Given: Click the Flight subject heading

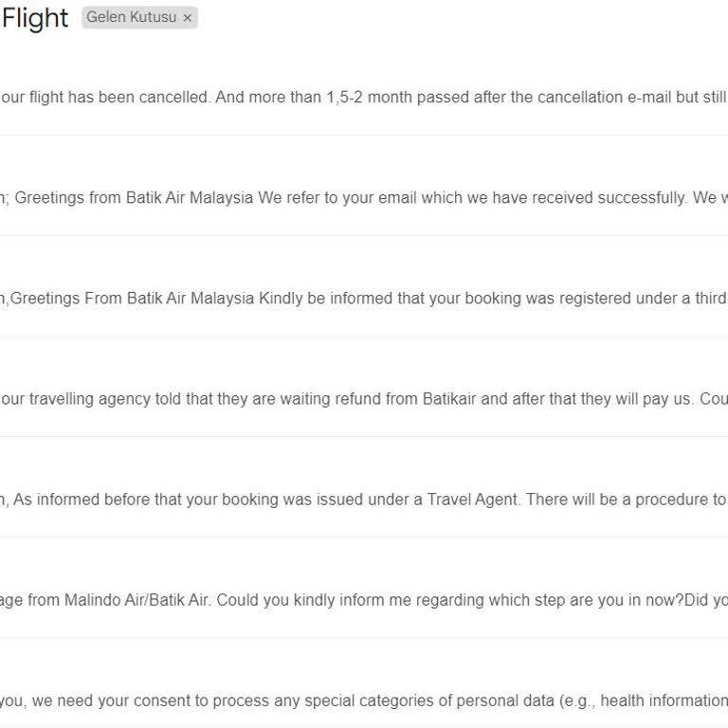Looking at the screenshot, I should (x=35, y=18).
